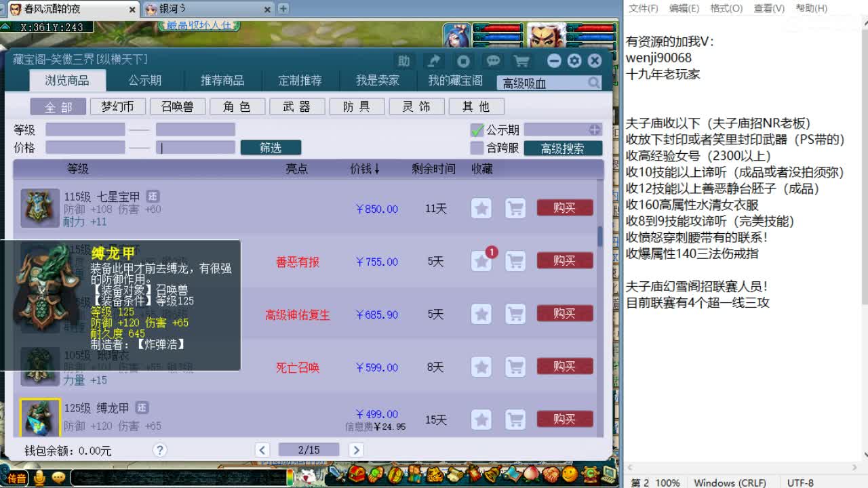This screenshot has height=488, width=868.
Task: Click the 还 badge on 七星宝甲 row
Action: point(153,197)
